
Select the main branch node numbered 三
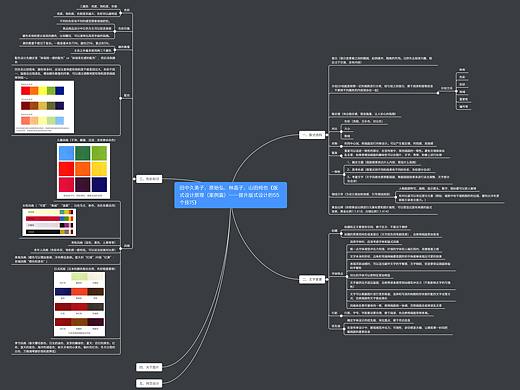[149, 179]
